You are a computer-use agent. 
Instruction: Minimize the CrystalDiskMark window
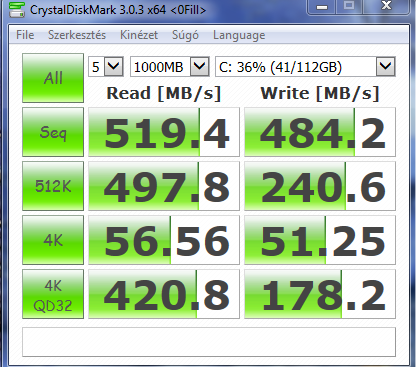point(322,7)
